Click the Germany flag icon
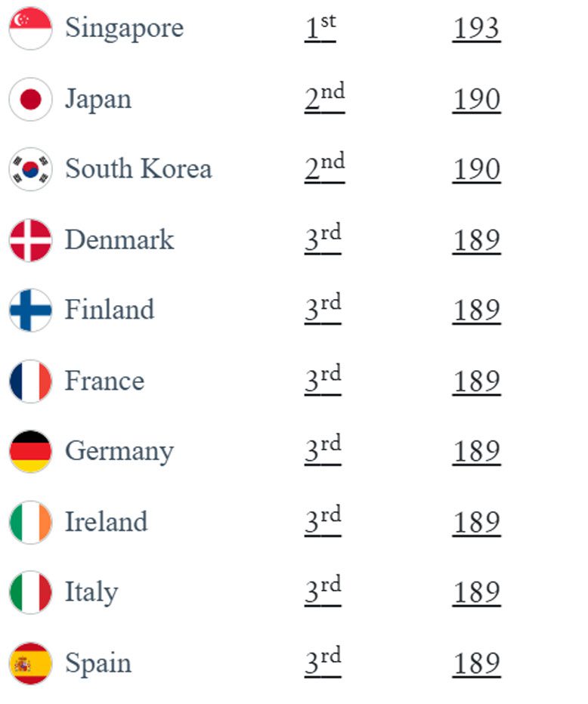 tap(30, 451)
